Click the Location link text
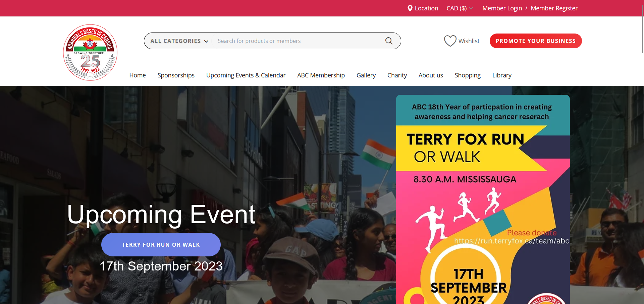The width and height of the screenshot is (644, 304). (x=426, y=8)
